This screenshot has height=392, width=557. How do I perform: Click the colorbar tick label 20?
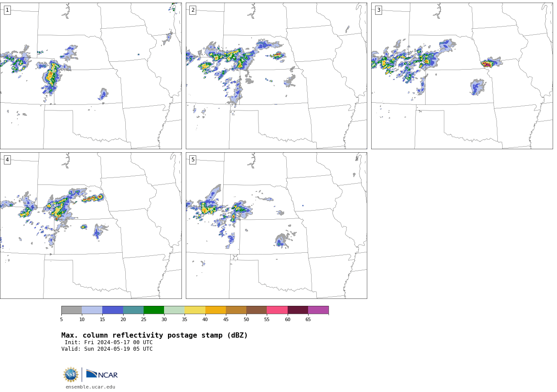(123, 320)
